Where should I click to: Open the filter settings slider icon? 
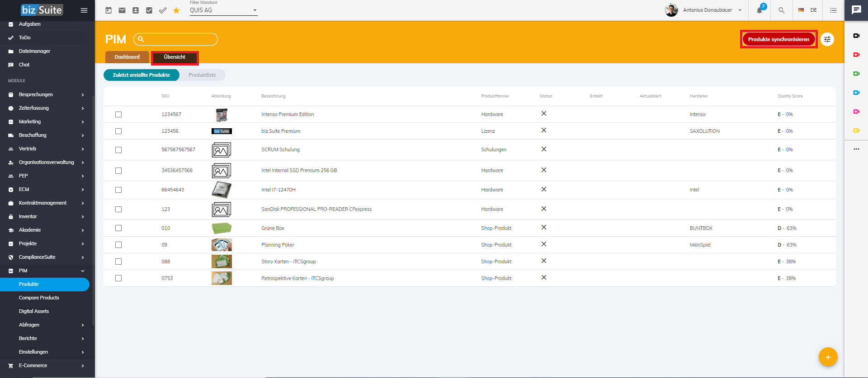tap(827, 39)
